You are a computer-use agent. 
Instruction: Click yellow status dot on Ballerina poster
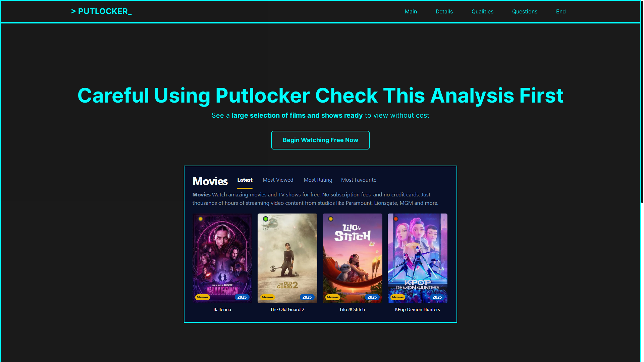[x=201, y=219]
